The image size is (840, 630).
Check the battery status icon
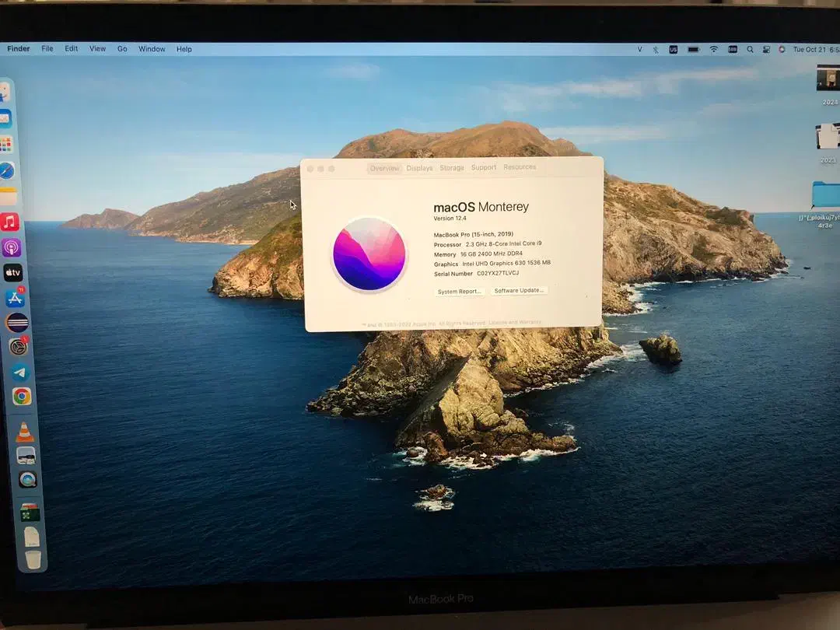[x=693, y=49]
